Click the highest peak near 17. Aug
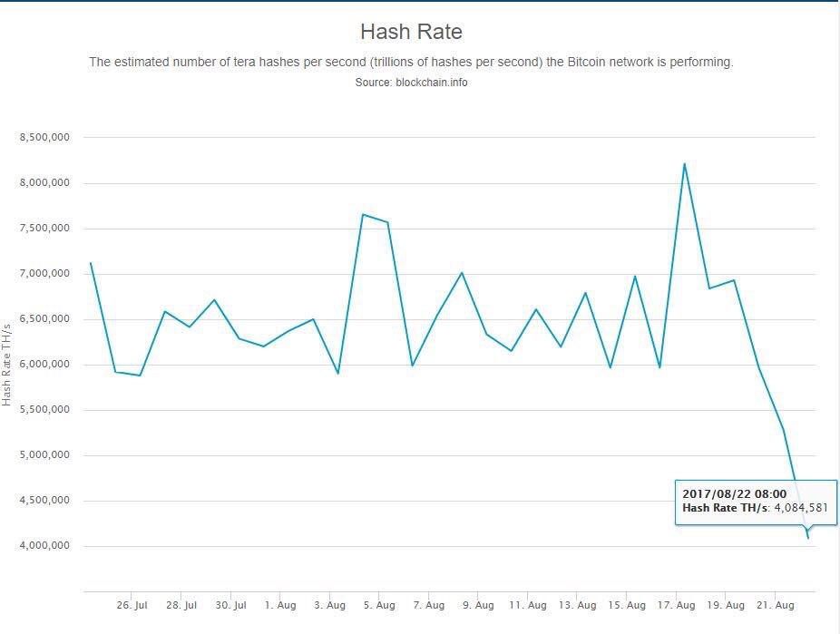The height and width of the screenshot is (634, 840). (x=684, y=164)
